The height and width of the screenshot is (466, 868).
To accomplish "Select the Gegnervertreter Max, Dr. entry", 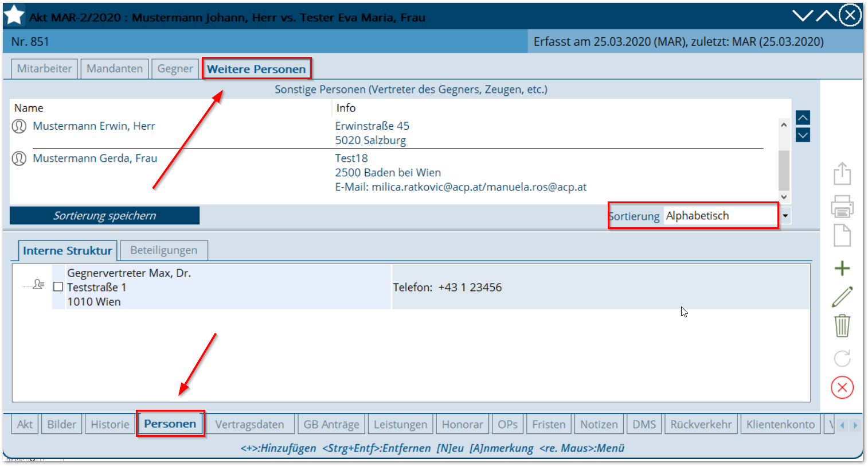I will coord(228,287).
